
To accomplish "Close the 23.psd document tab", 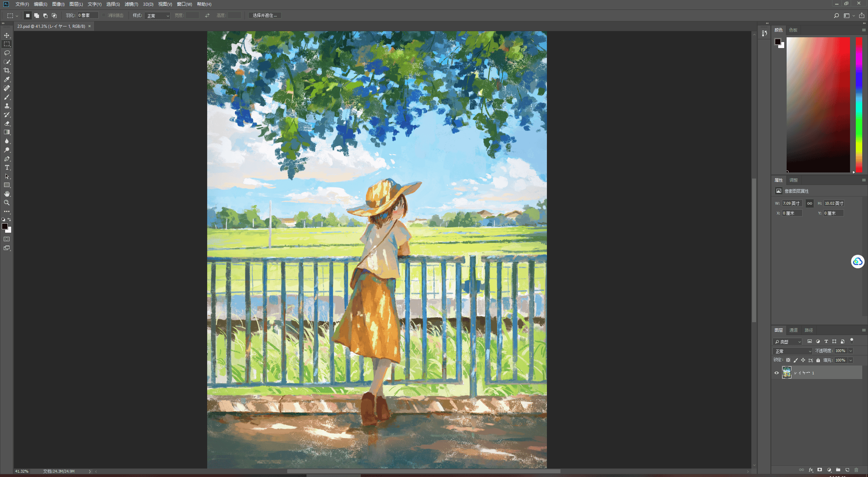I will point(90,26).
